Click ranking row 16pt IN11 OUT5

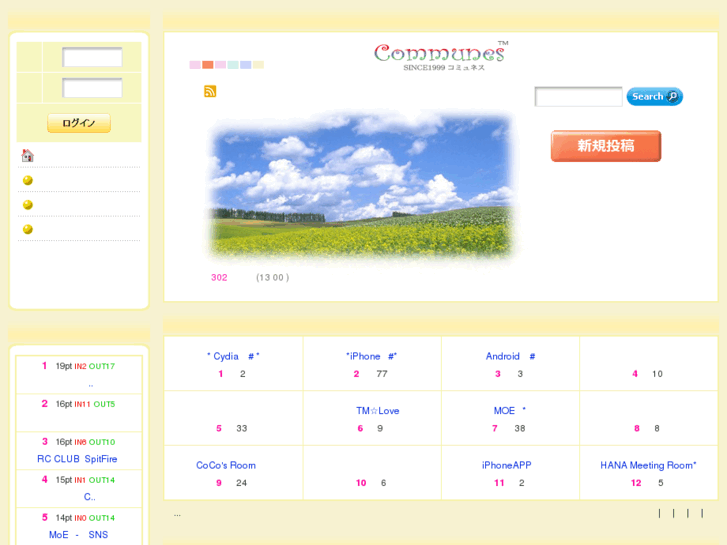pos(79,404)
